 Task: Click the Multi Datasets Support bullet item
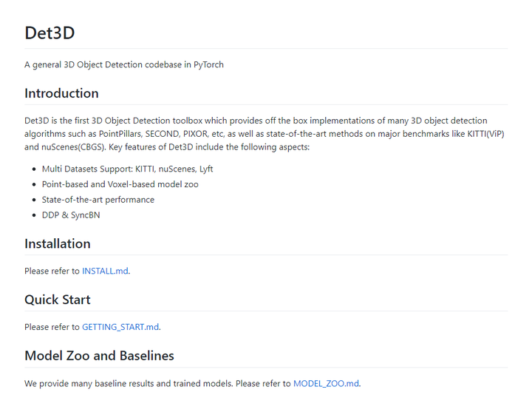pyautogui.click(x=127, y=169)
